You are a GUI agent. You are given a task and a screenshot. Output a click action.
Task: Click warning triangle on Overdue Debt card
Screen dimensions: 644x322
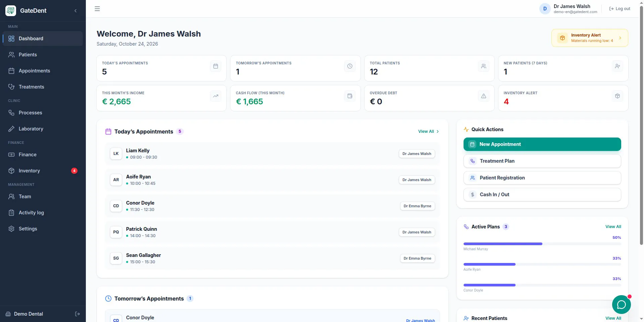click(484, 96)
